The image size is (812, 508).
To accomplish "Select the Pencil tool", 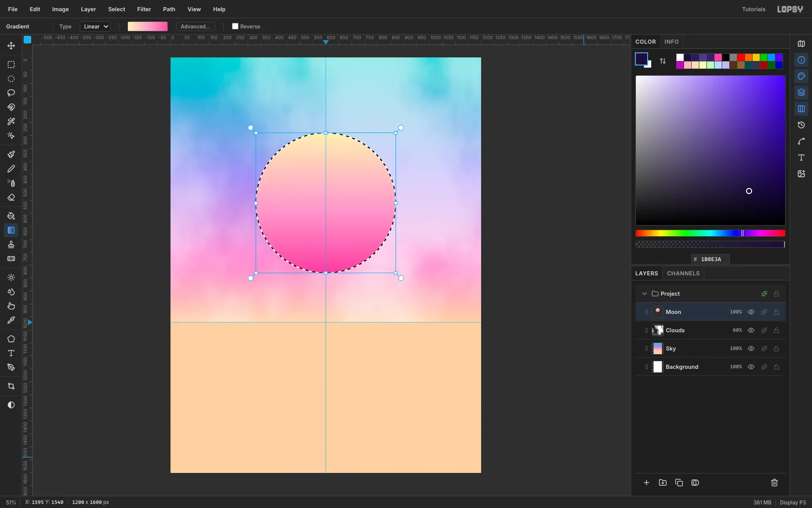I will [x=11, y=169].
